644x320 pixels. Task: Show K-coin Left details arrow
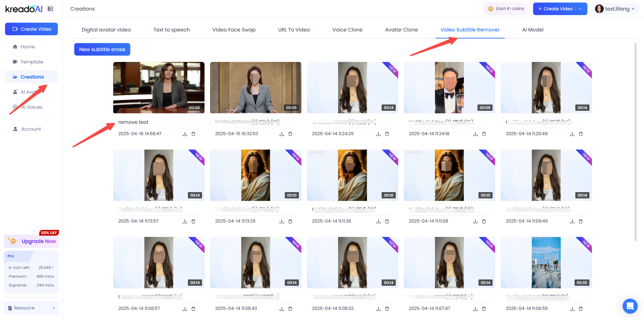coord(53,267)
